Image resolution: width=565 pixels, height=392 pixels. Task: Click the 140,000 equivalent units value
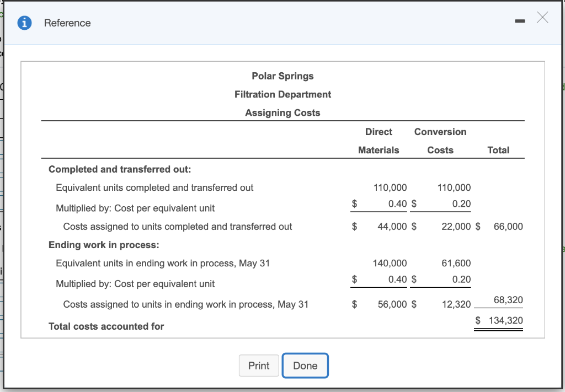[390, 263]
